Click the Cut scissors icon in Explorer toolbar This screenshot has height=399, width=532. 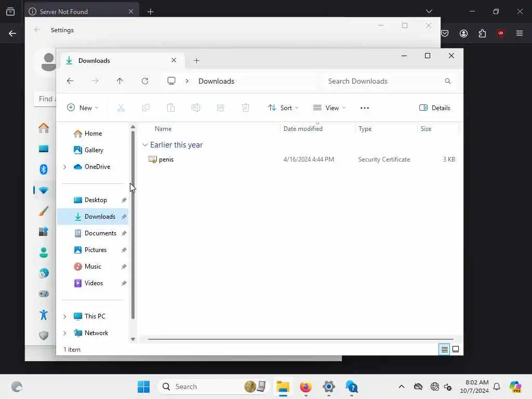click(x=121, y=108)
